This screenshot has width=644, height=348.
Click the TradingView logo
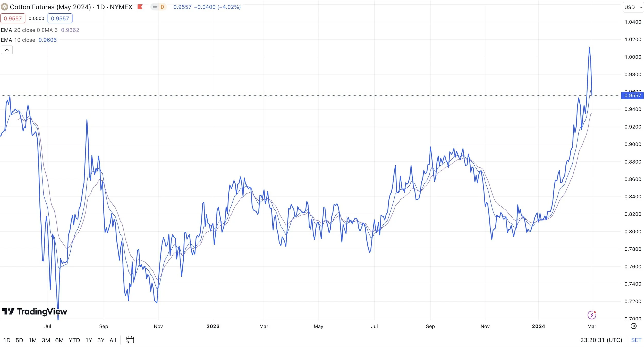click(x=35, y=312)
